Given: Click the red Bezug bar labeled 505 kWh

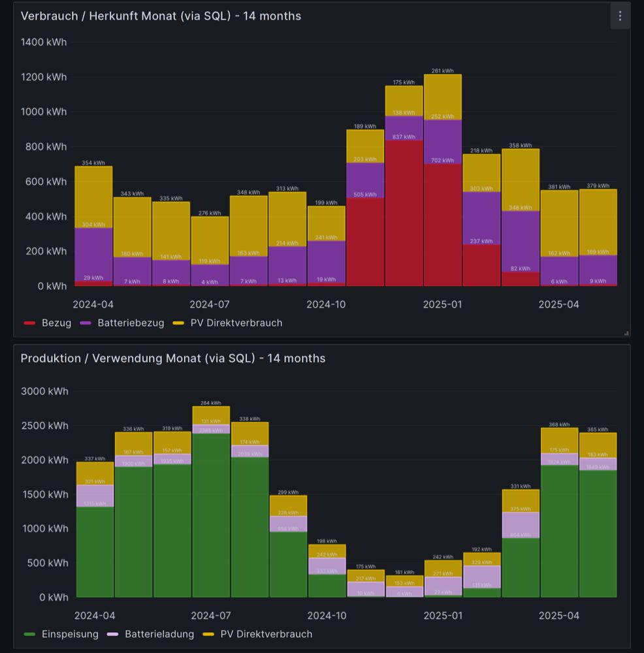Looking at the screenshot, I should 365,242.
